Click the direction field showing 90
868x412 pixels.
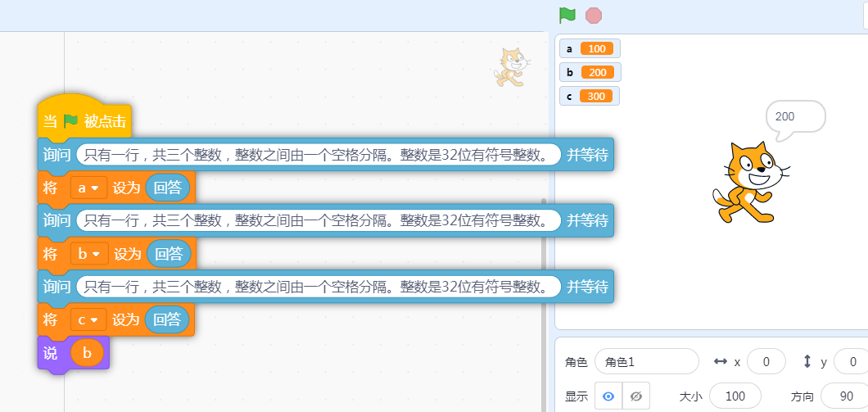846,396
